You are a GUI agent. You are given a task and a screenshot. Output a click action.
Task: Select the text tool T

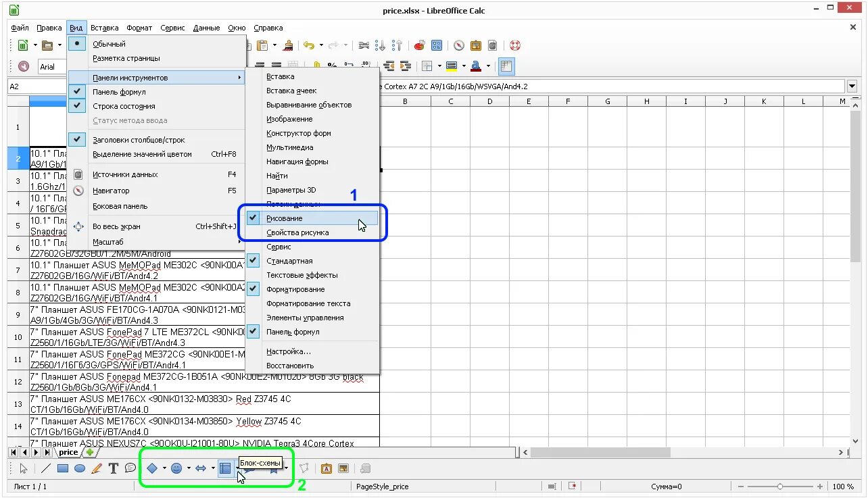(x=114, y=468)
